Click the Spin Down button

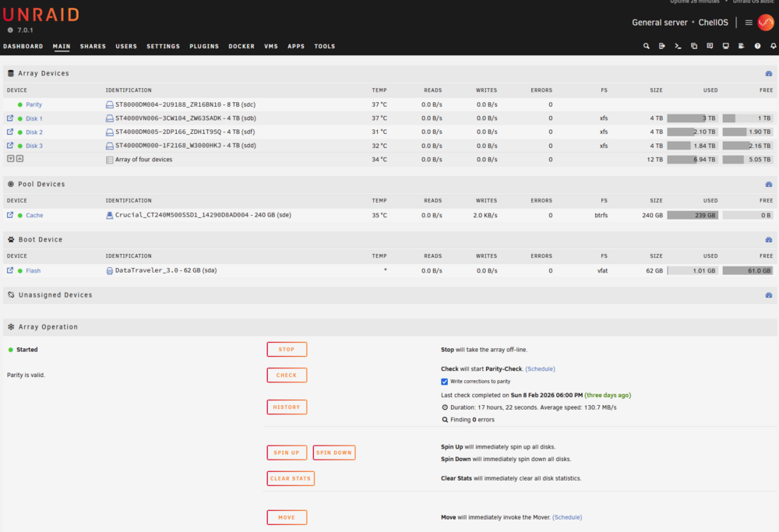click(x=334, y=453)
